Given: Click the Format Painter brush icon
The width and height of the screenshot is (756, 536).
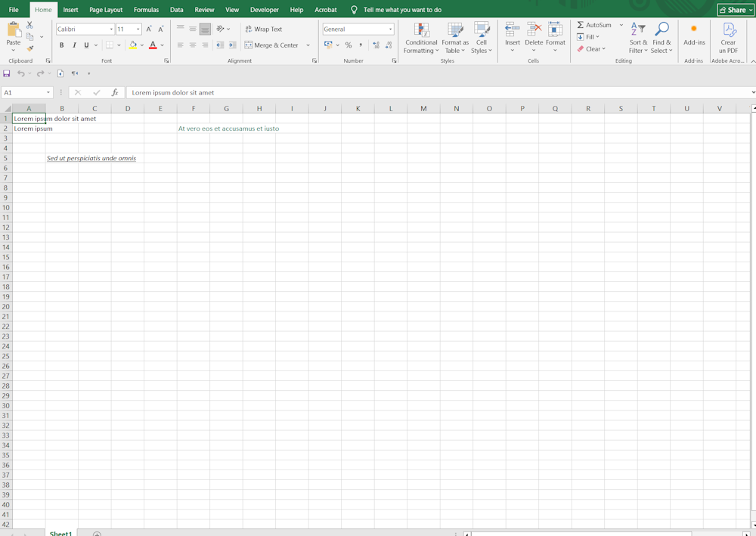Looking at the screenshot, I should [x=30, y=48].
